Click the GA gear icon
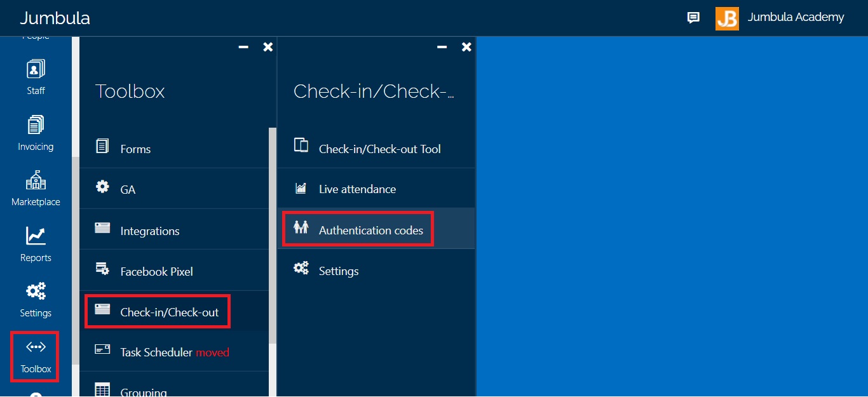Image resolution: width=868 pixels, height=397 pixels. (x=102, y=187)
